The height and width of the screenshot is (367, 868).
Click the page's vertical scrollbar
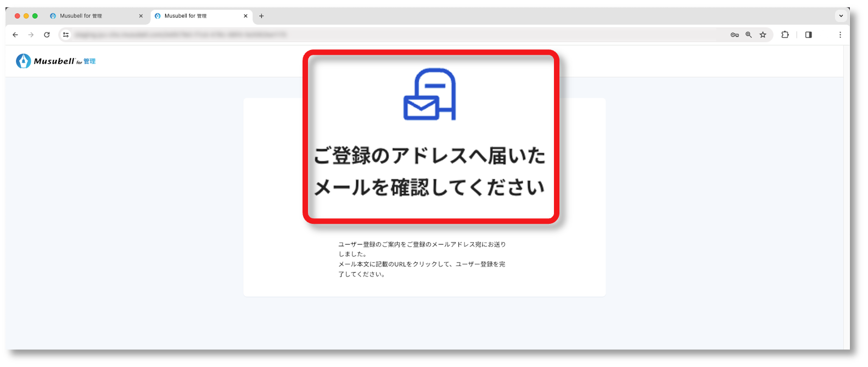point(846,197)
